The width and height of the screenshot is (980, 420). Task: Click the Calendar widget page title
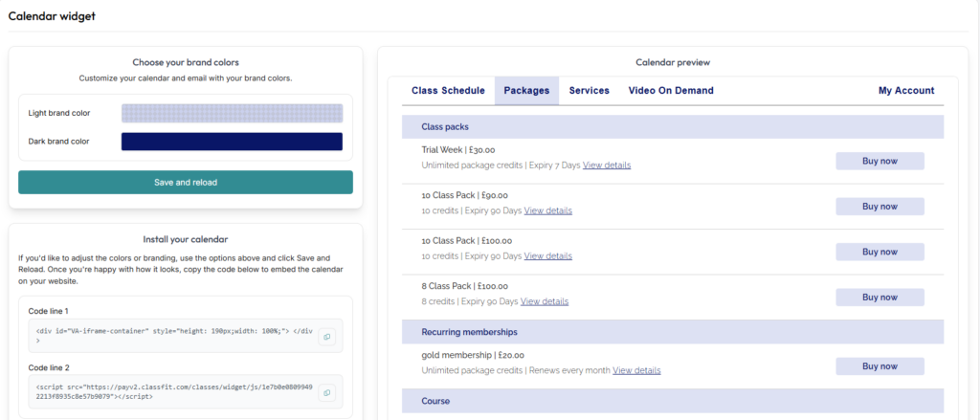tap(52, 17)
